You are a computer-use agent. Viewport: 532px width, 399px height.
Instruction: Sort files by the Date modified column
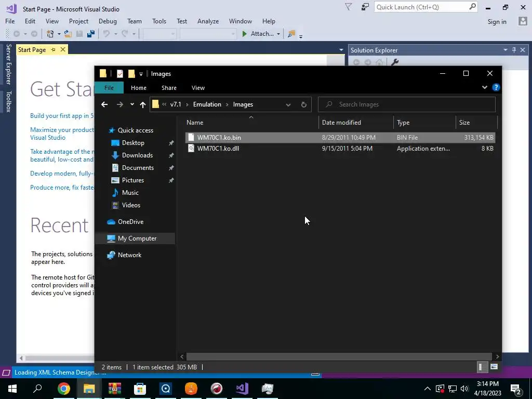point(355,123)
